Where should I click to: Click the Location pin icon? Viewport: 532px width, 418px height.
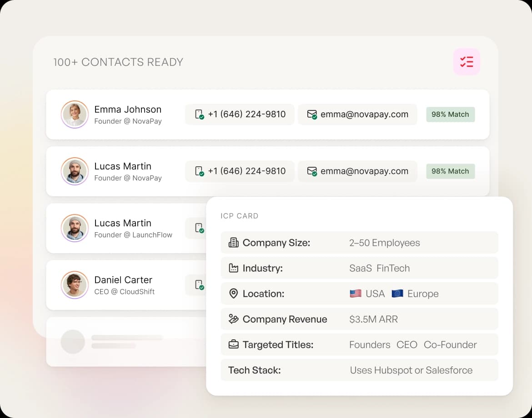pyautogui.click(x=233, y=294)
